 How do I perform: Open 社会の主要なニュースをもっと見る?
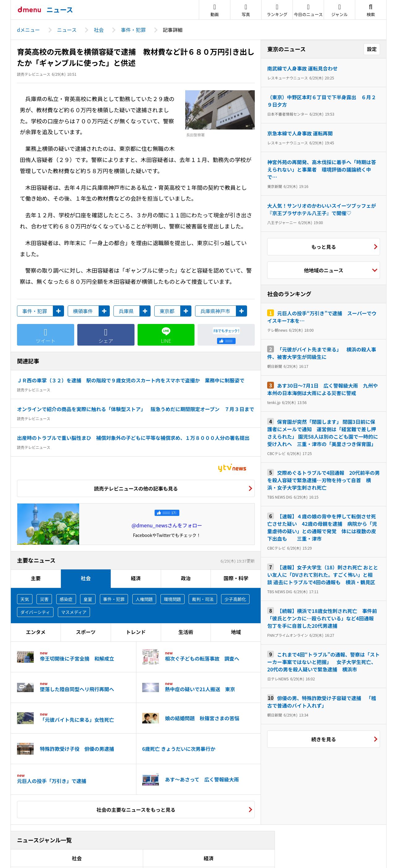click(136, 809)
